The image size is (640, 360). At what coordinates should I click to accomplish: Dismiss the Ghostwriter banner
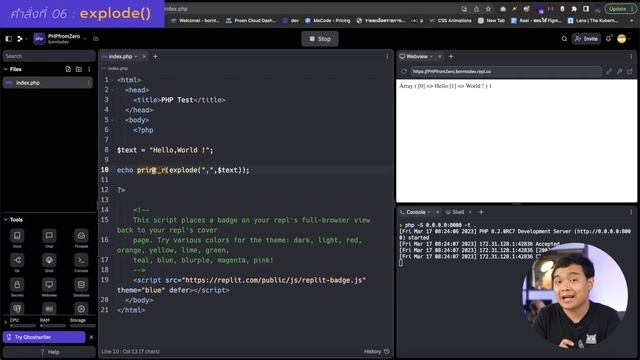tap(91, 337)
